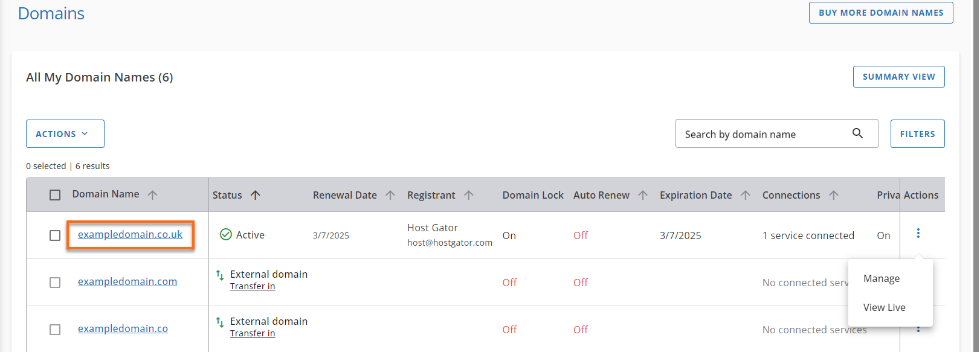Click the magnifying glass search icon
The height and width of the screenshot is (352, 980).
coord(858,133)
